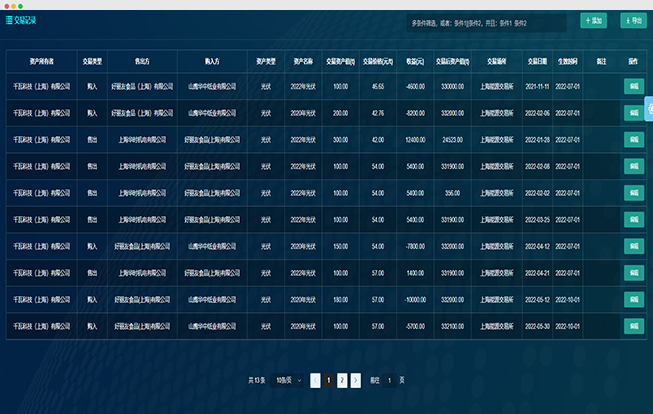Select page 2 in pagination
Viewport: 653px width, 414px height.
(342, 380)
